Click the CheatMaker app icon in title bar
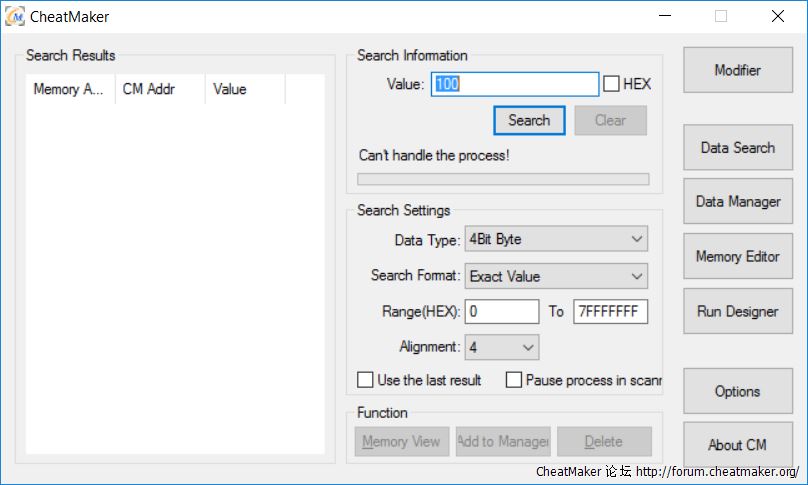The image size is (808, 485). [15, 17]
